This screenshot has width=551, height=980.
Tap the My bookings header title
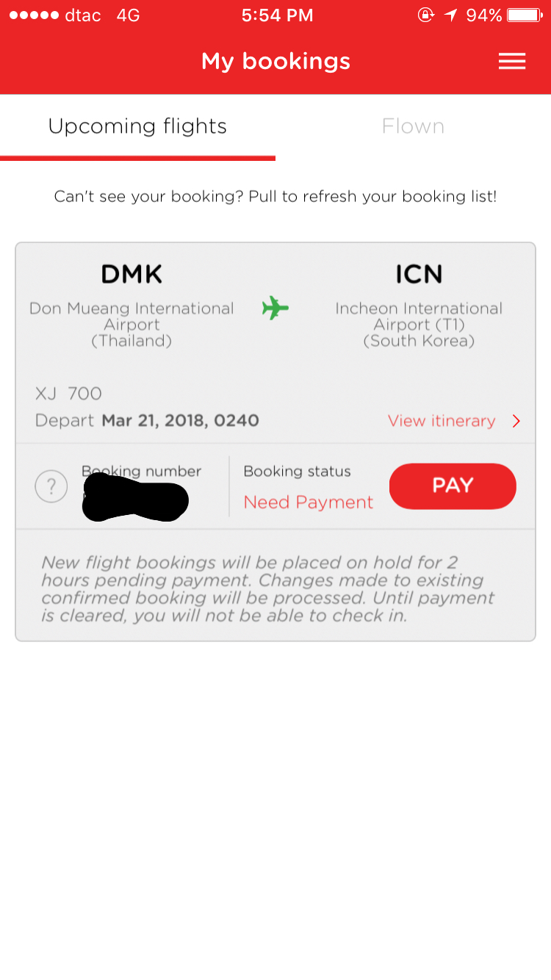275,62
